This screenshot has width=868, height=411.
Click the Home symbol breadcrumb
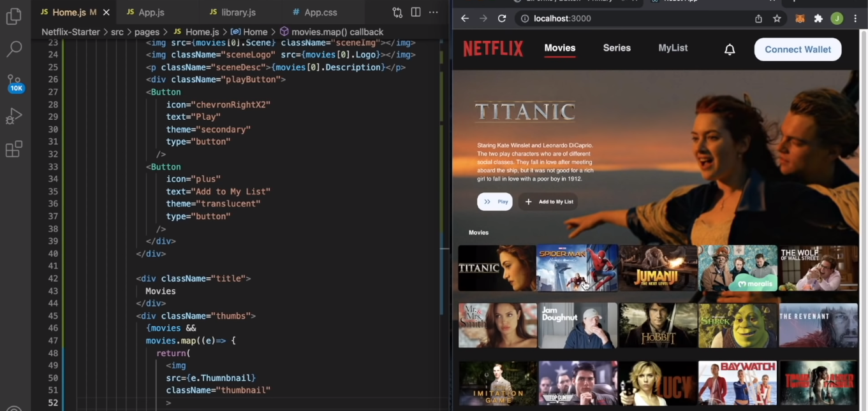249,32
